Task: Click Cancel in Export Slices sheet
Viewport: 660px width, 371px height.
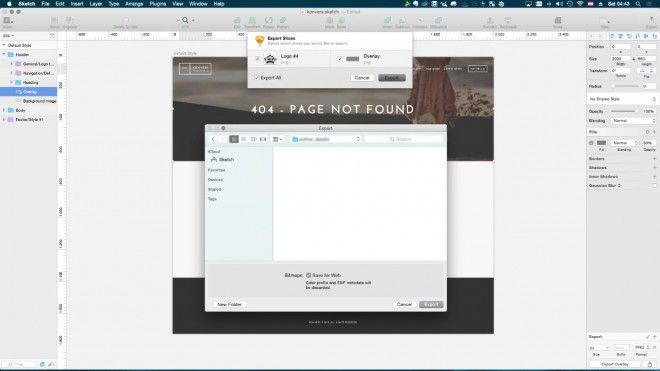Action: tap(362, 78)
